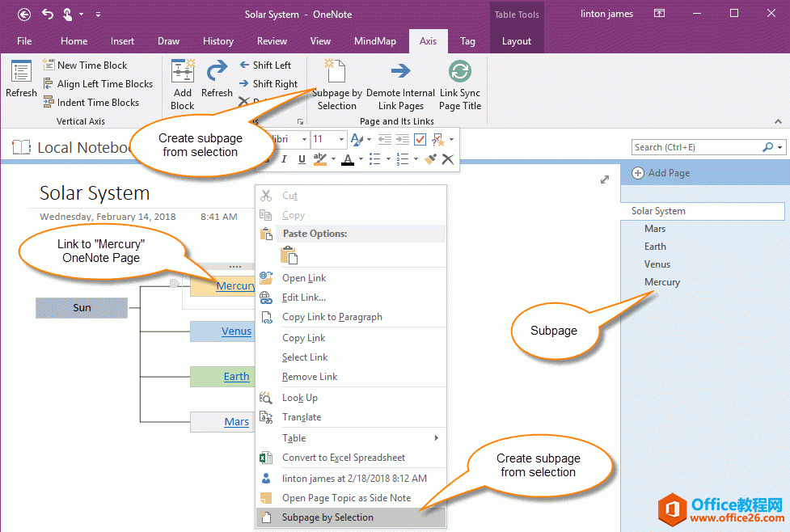790x532 pixels.
Task: Expand the bullets list dropdown arrow
Action: tap(388, 158)
